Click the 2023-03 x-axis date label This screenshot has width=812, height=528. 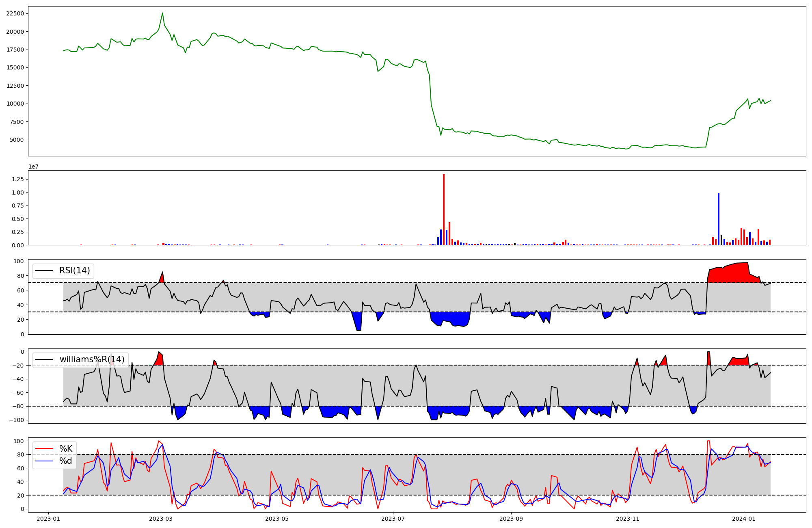tap(161, 519)
